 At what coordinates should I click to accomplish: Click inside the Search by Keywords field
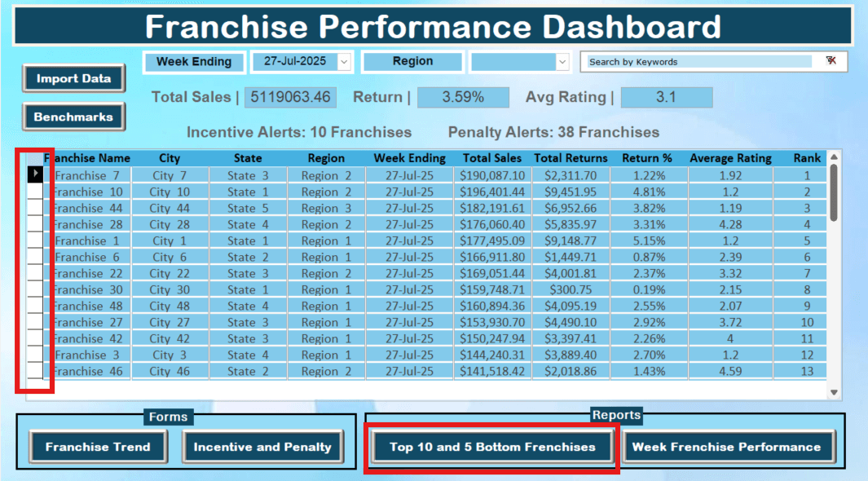pyautogui.click(x=701, y=61)
